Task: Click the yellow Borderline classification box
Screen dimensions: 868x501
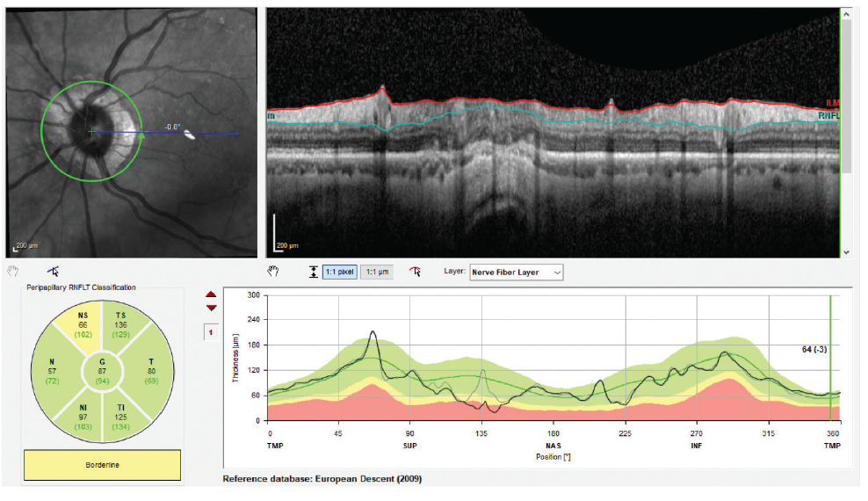Action: 103,465
